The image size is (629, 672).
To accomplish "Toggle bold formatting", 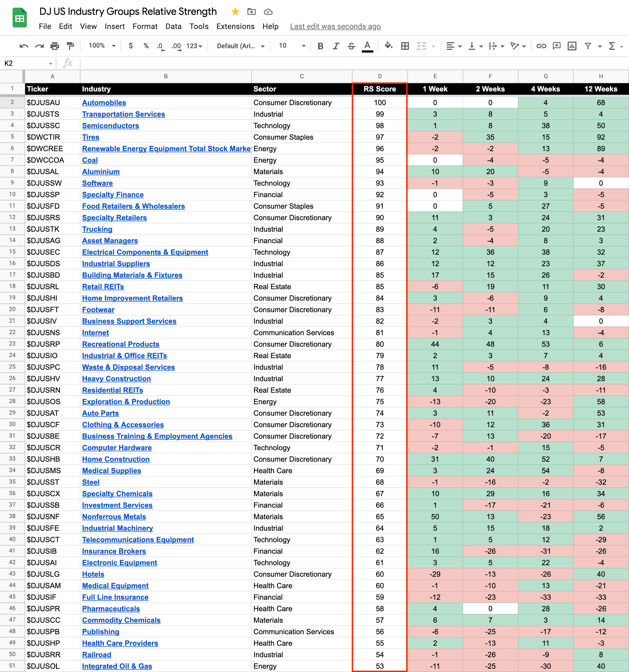I will coord(320,46).
